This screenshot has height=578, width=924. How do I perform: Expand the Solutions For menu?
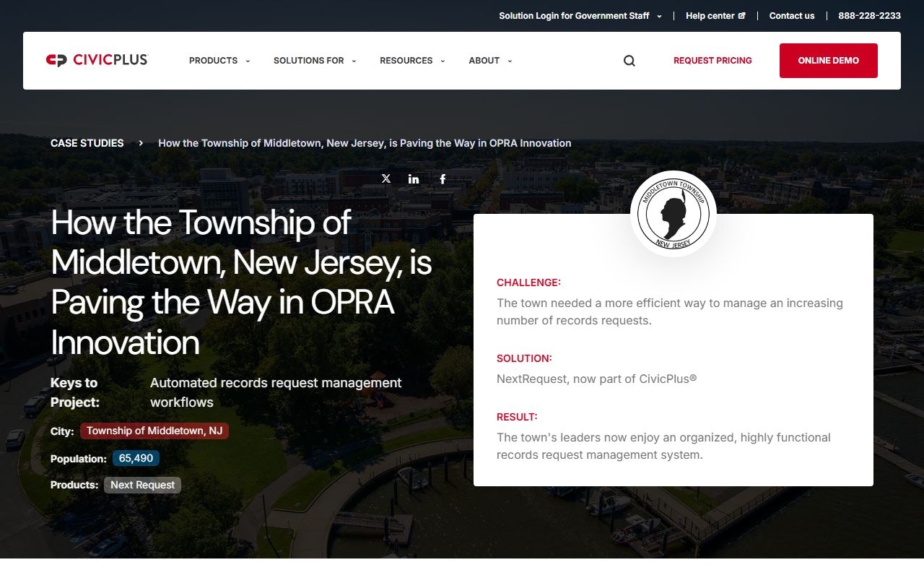point(315,61)
